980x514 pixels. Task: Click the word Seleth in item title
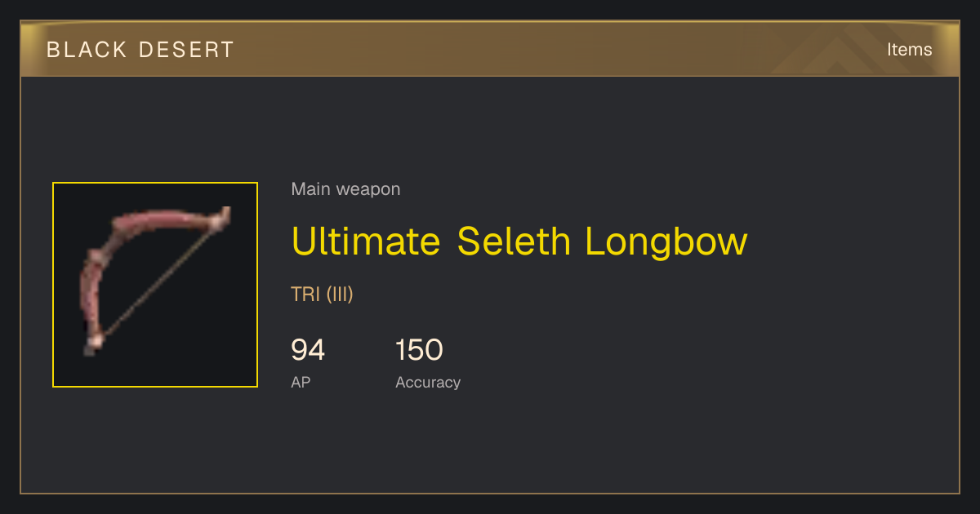(x=514, y=241)
